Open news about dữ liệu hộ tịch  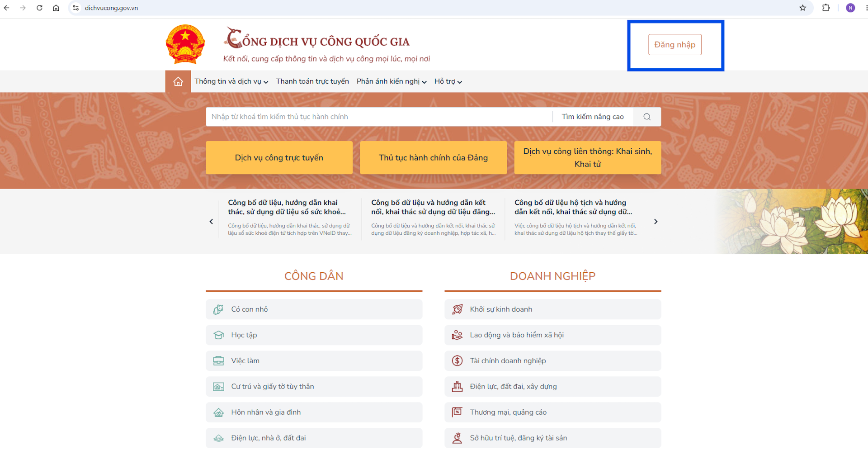(576, 218)
